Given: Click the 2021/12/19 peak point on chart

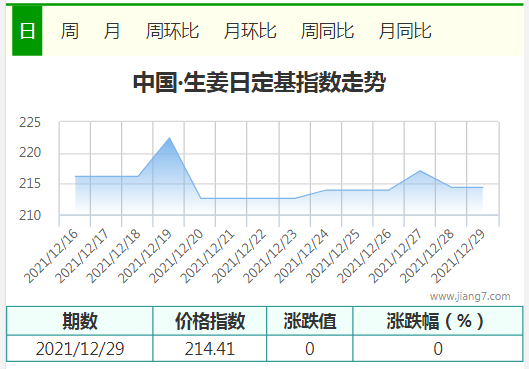Looking at the screenshot, I should coord(169,138).
